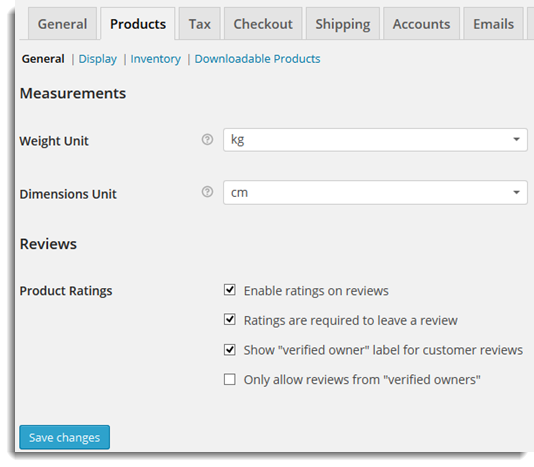Open the Shipping tab
Screen dimensions: 534x467
(x=343, y=24)
